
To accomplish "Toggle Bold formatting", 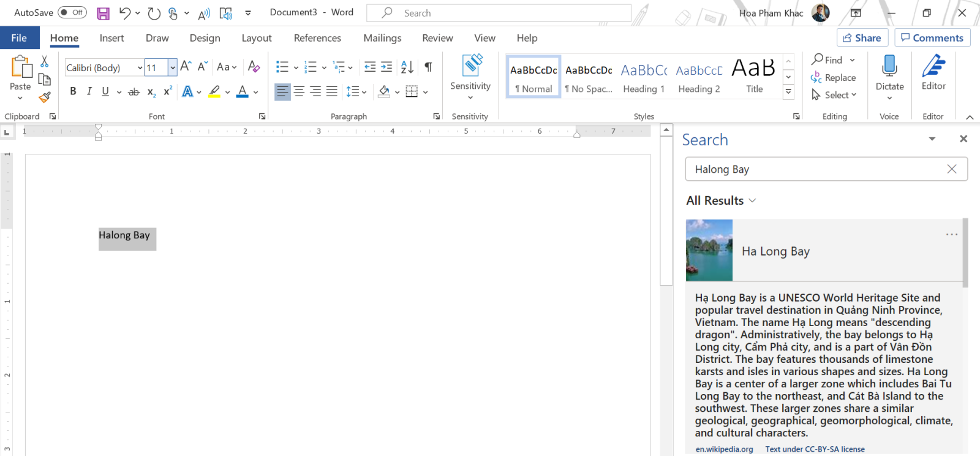I will [73, 91].
